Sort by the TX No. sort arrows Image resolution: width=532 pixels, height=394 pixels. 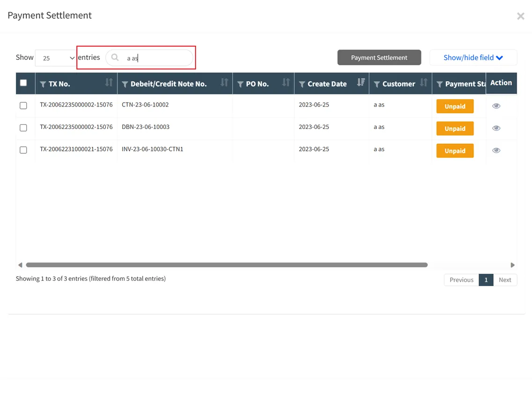click(x=109, y=83)
